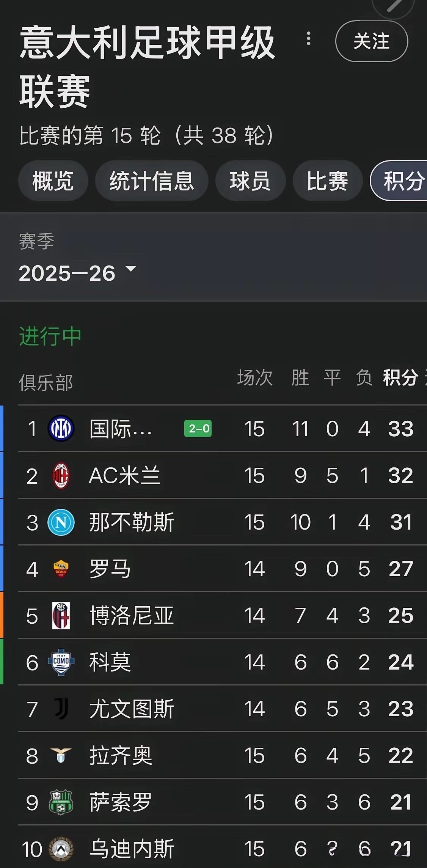This screenshot has width=427, height=868.
Task: Open the 拉齐奥 team row
Action: pyautogui.click(x=121, y=755)
